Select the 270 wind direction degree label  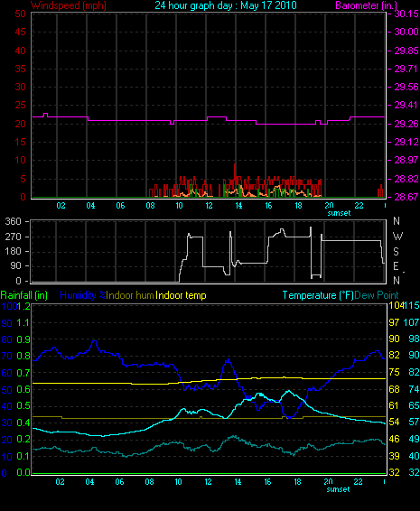tap(13, 237)
